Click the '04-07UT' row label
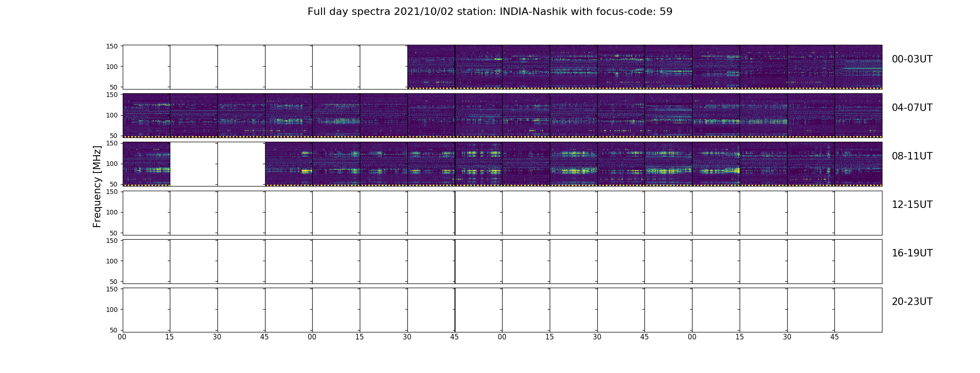This screenshot has width=980, height=373. (912, 108)
